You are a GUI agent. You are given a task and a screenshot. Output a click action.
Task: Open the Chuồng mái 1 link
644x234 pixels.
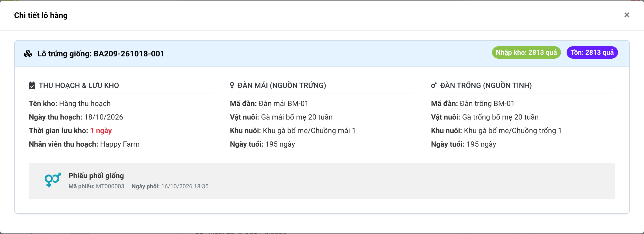pyautogui.click(x=333, y=131)
